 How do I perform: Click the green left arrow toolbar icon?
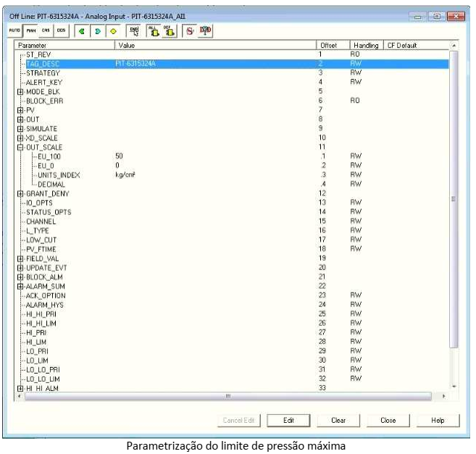click(82, 31)
